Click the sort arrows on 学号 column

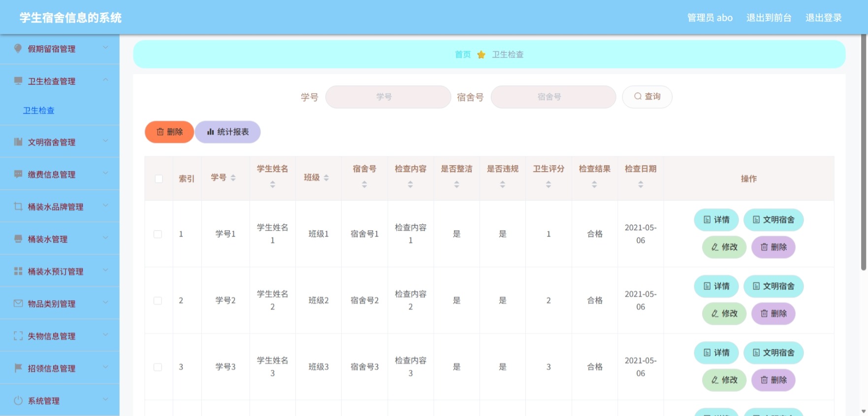[233, 178]
